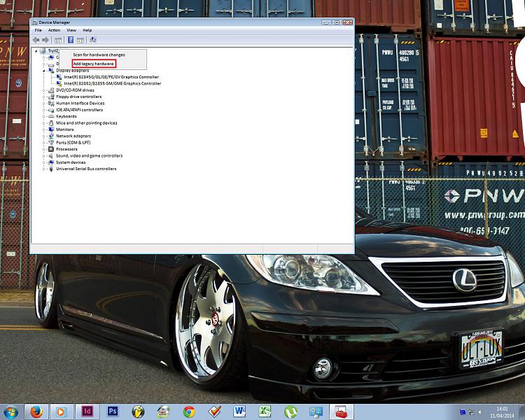Select the Network adapters icon
The height and width of the screenshot is (420, 525).
tap(51, 136)
